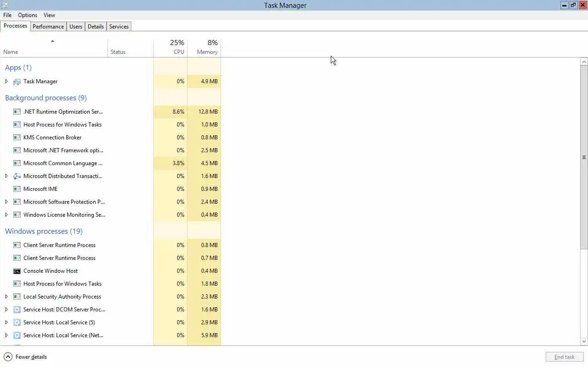This screenshot has height=368, width=588.
Task: Expand the Microsoft Distributed Transaction process
Action: point(6,176)
